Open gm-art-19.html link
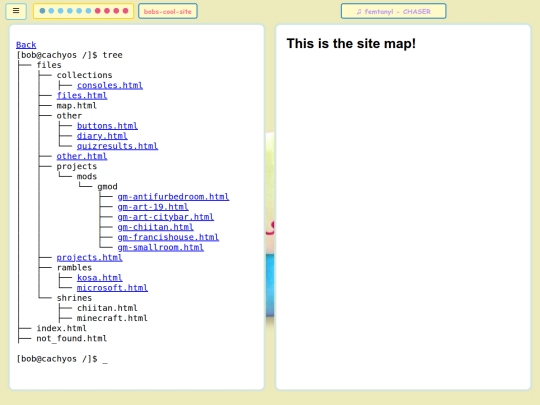Screen dimensions: 540x405 pyautogui.click(x=153, y=207)
